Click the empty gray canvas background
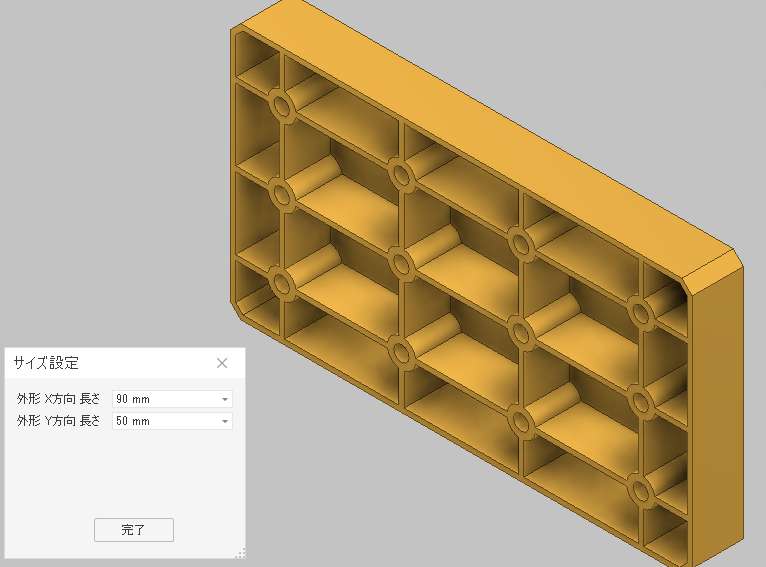 click(x=100, y=150)
